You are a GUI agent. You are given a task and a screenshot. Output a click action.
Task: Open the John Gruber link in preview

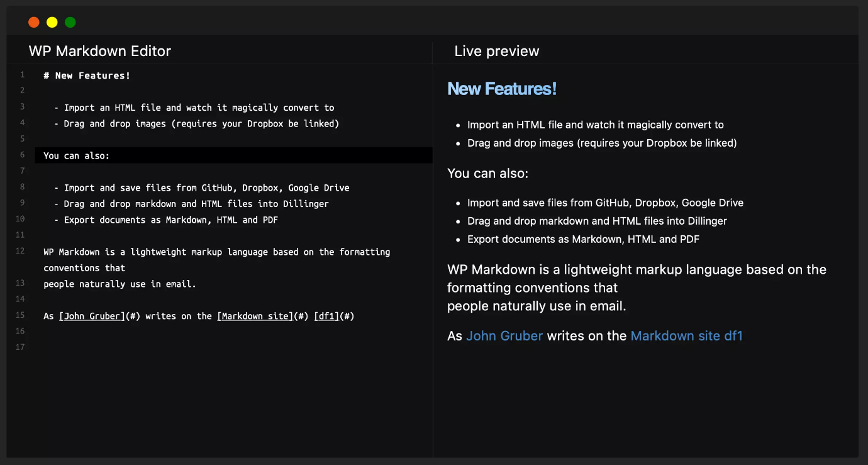[504, 336]
